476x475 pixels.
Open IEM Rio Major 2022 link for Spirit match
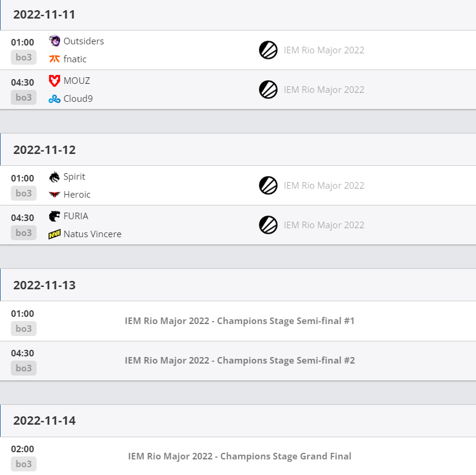click(324, 186)
